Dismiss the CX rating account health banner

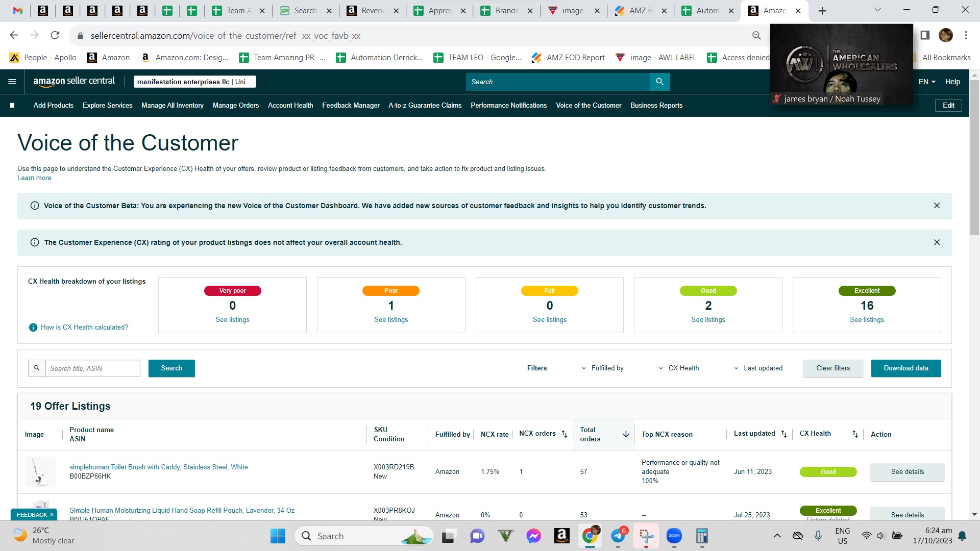coord(937,242)
